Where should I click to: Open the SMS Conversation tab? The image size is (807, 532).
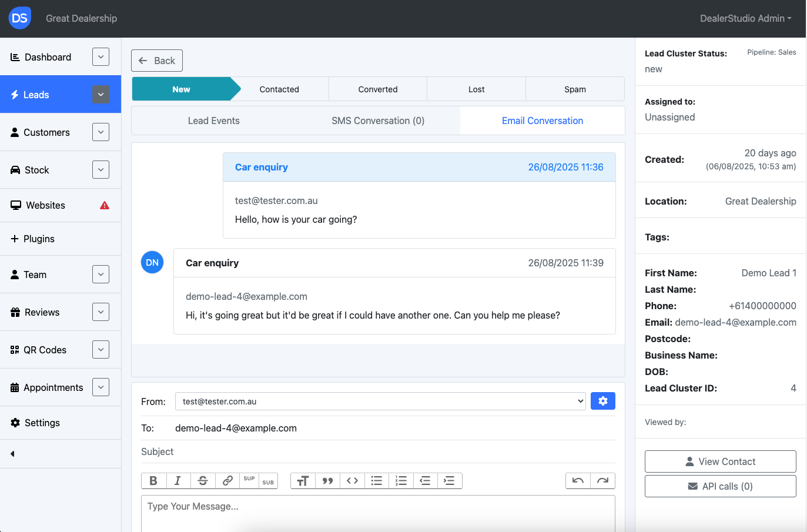click(377, 121)
